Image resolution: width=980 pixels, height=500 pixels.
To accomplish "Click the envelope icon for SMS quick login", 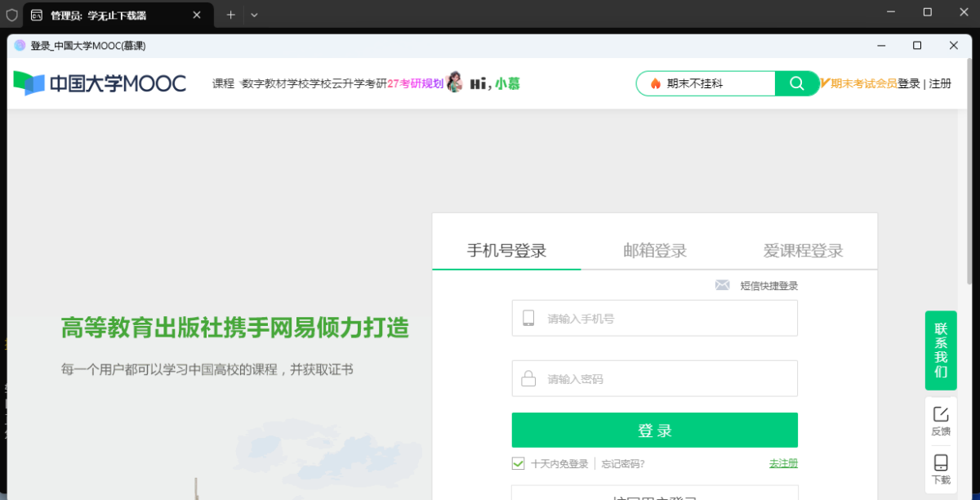I will (722, 285).
